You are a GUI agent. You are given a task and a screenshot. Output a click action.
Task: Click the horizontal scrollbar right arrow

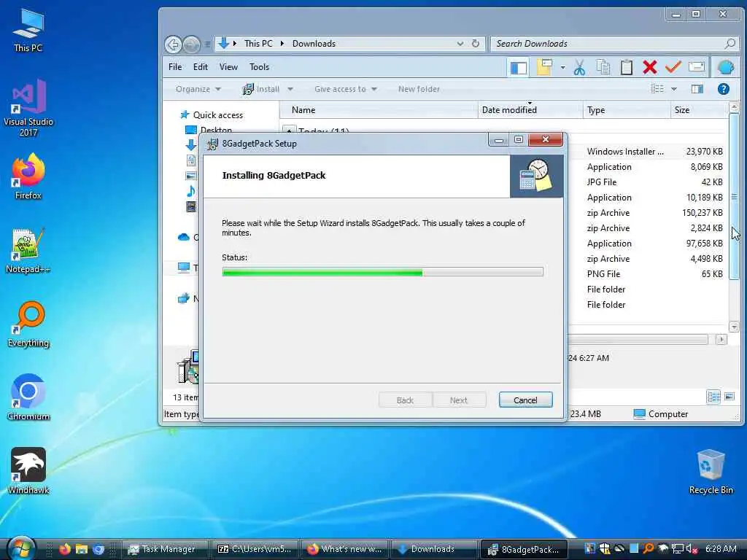tap(721, 340)
